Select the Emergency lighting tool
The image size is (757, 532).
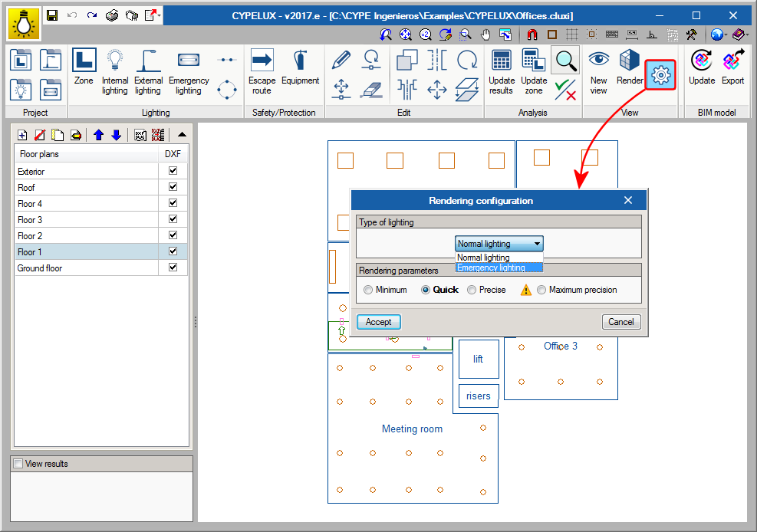188,71
